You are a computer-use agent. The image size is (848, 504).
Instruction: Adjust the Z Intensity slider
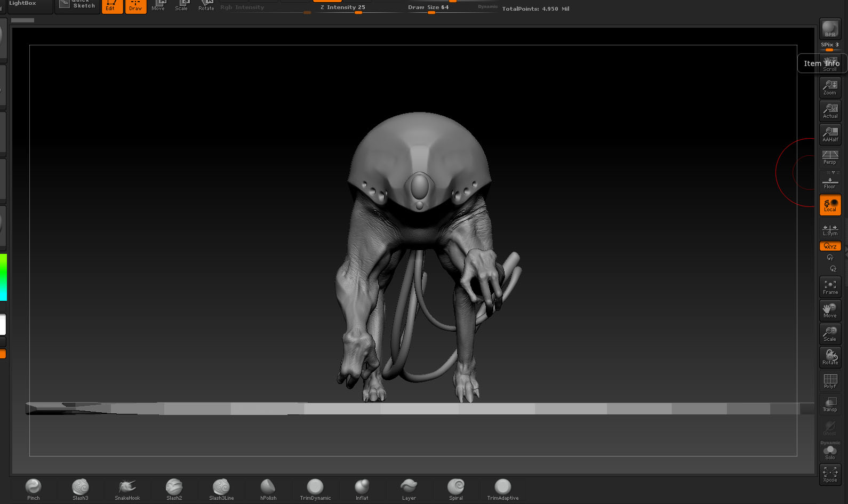coord(358,9)
